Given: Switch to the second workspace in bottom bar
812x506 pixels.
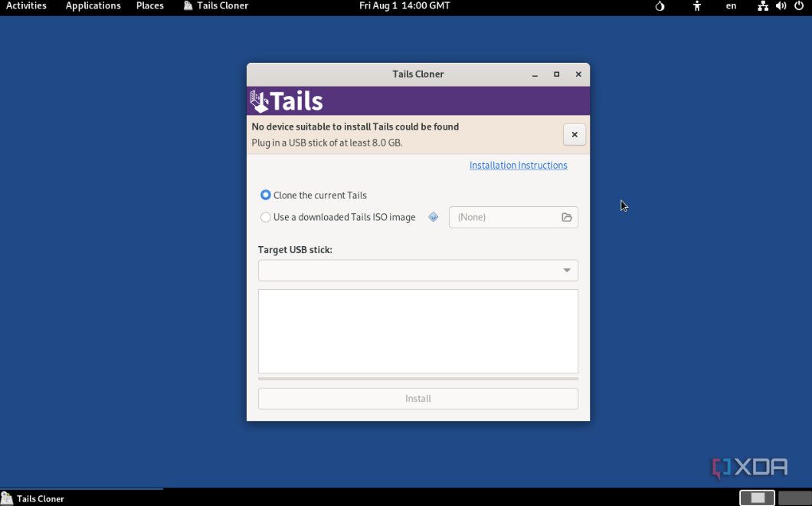Looking at the screenshot, I should pyautogui.click(x=795, y=498).
